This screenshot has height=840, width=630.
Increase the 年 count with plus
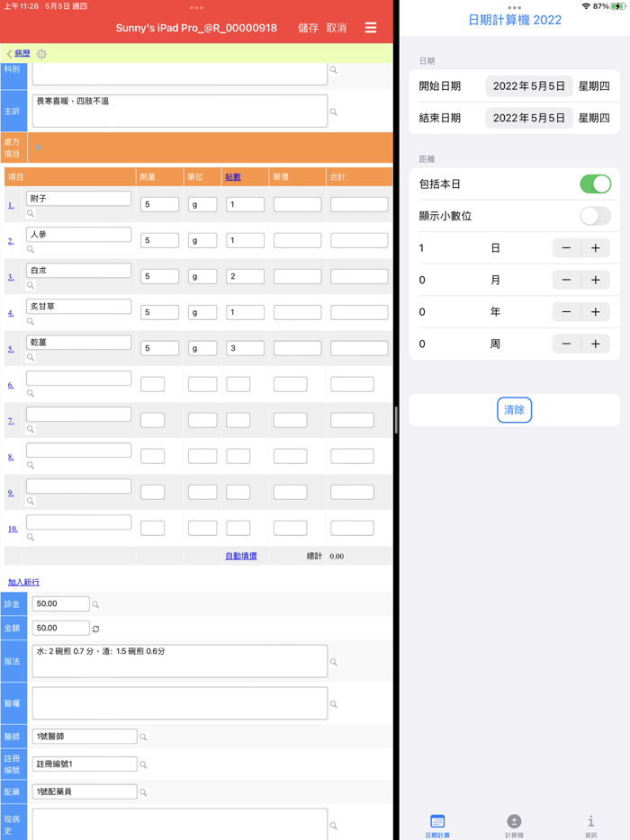click(596, 312)
